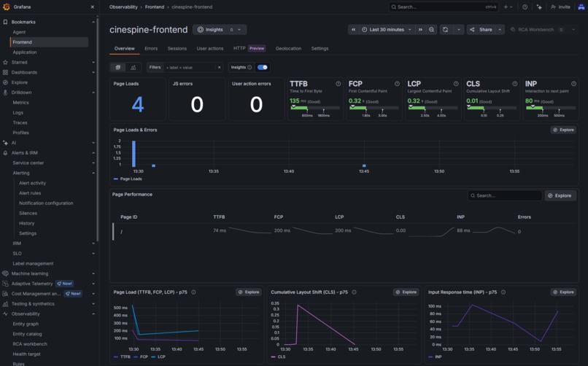This screenshot has height=366, width=588.
Task: Switch to the Sessions tab
Action: point(177,48)
